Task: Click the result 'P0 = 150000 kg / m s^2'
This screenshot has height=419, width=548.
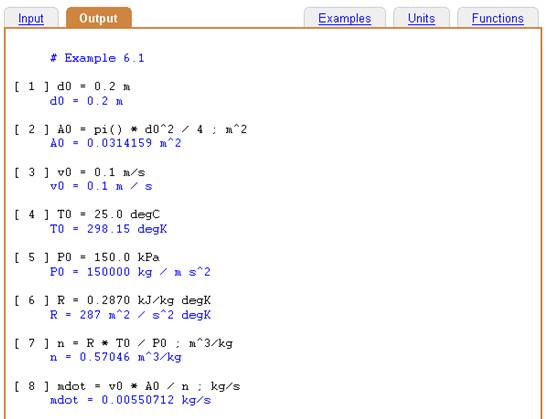Action: 130,272
